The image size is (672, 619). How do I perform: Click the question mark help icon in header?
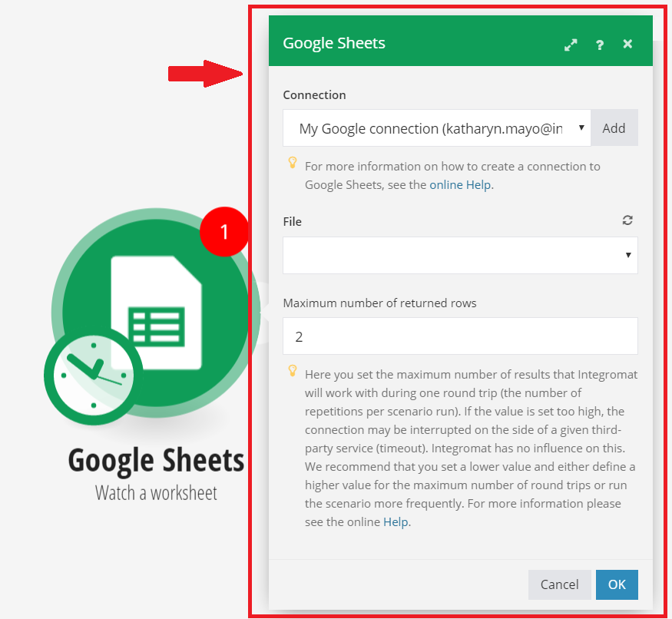(600, 45)
